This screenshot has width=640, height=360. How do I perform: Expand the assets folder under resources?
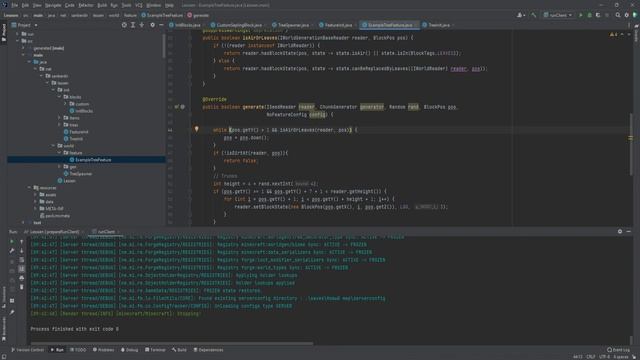(x=36, y=194)
